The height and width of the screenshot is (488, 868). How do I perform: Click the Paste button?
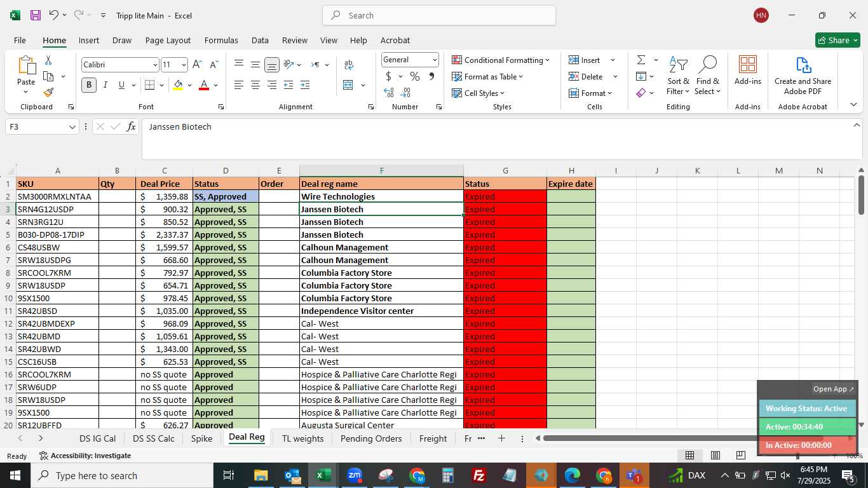tap(26, 75)
